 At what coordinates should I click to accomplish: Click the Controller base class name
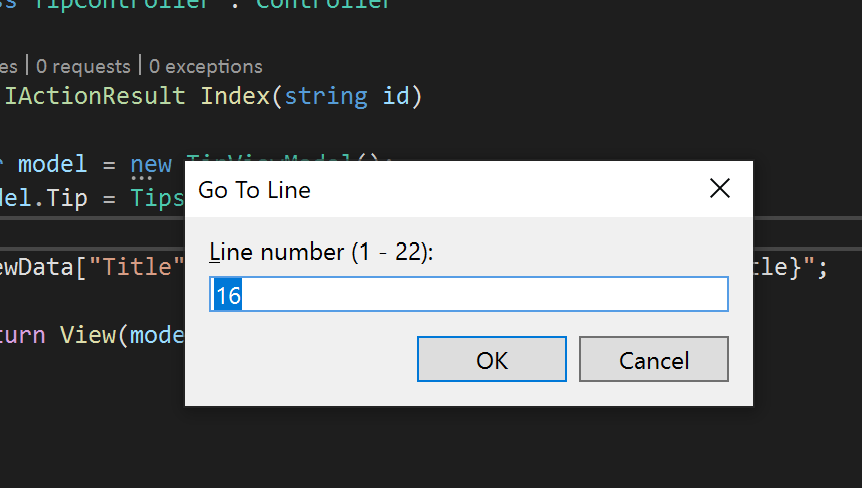323,4
